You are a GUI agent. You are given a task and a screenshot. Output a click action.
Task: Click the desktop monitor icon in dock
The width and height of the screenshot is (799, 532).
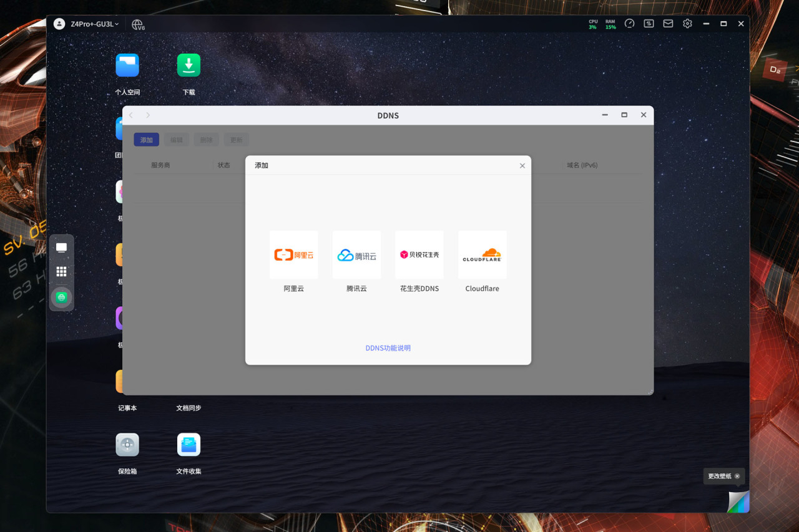pyautogui.click(x=61, y=248)
